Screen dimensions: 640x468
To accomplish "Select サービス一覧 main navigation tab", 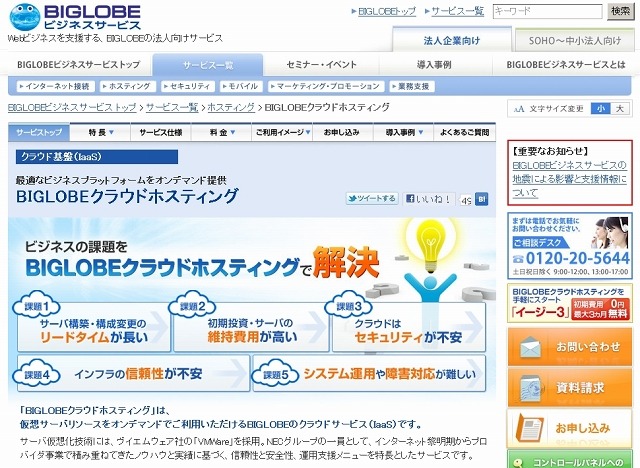I will pos(208,65).
